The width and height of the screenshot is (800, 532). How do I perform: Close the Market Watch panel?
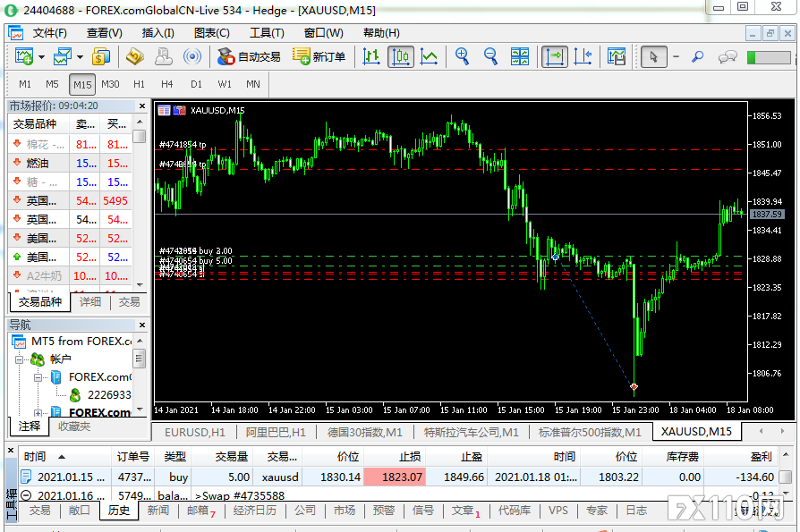pyautogui.click(x=142, y=106)
